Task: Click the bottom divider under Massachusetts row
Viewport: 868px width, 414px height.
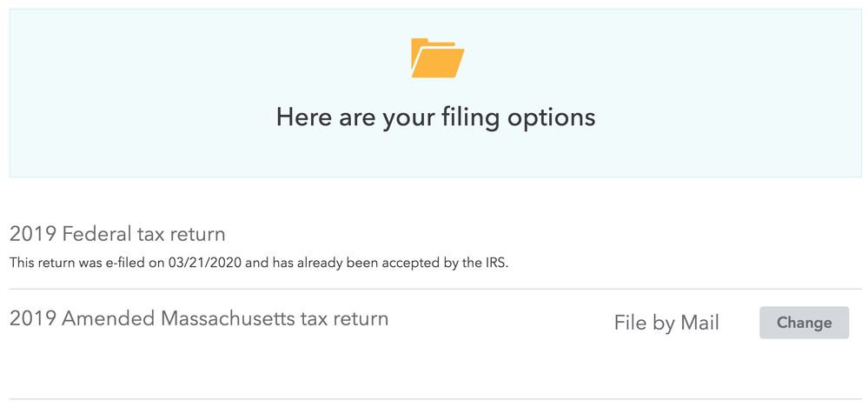Action: [434, 399]
